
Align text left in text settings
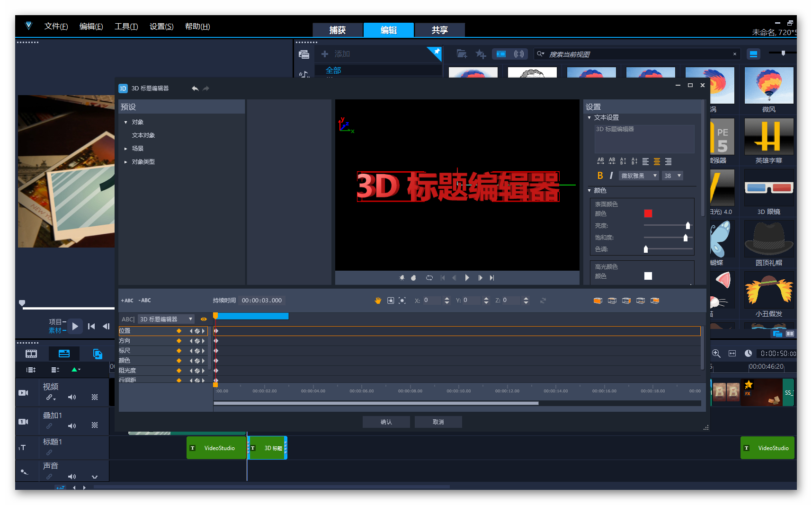coord(645,161)
